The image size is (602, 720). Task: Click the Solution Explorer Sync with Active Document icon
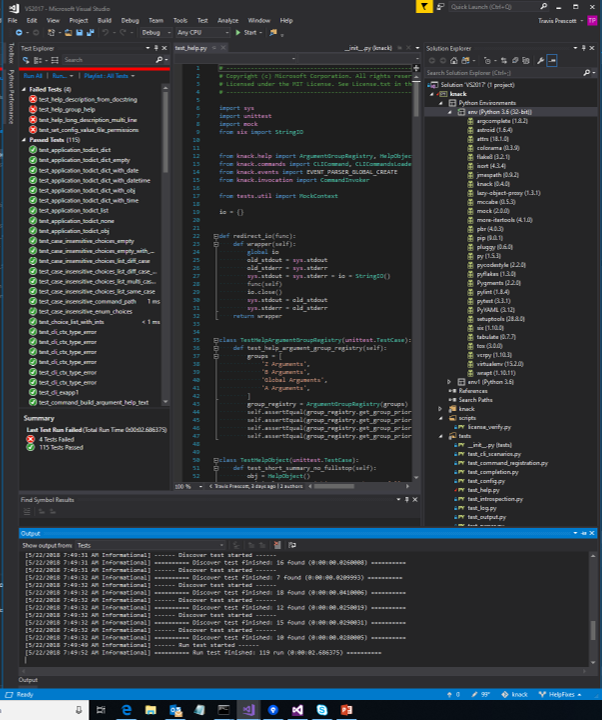click(x=504, y=61)
